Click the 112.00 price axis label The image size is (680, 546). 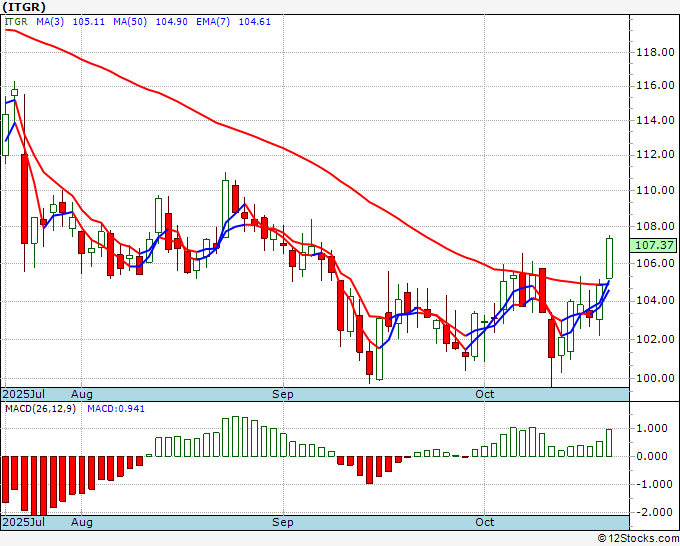tap(655, 154)
